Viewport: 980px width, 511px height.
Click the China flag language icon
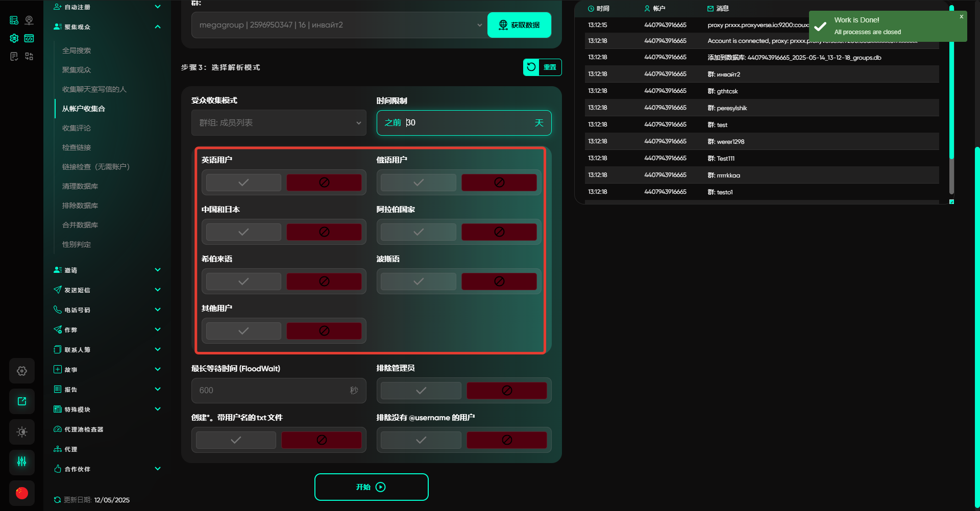22,493
